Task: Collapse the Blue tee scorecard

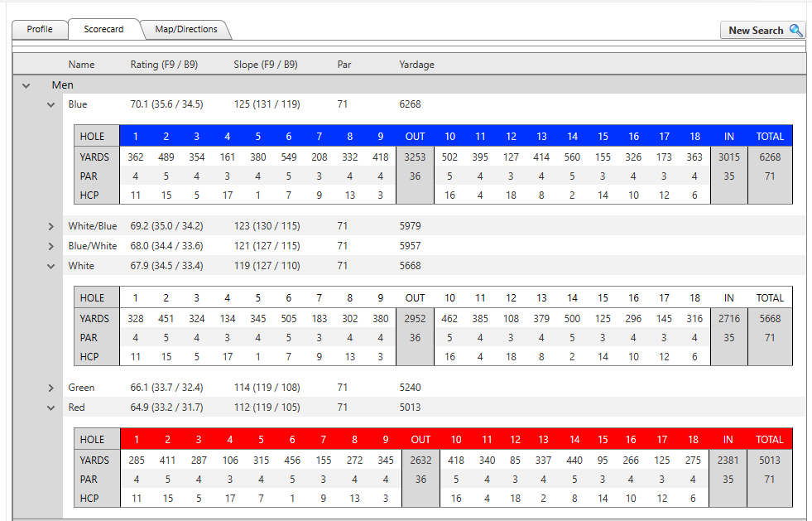Action: pyautogui.click(x=51, y=105)
